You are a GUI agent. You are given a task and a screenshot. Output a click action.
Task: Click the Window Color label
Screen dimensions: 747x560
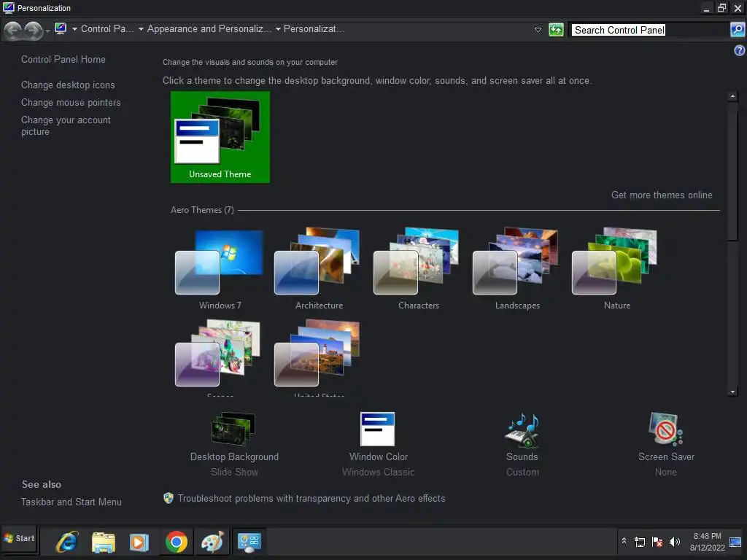[379, 457]
